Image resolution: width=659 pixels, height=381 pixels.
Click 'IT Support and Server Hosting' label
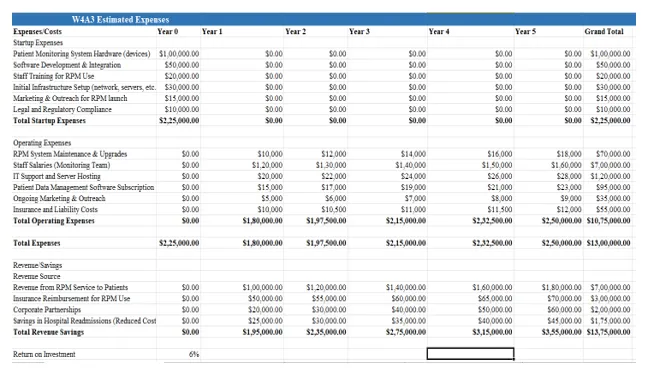pos(57,176)
